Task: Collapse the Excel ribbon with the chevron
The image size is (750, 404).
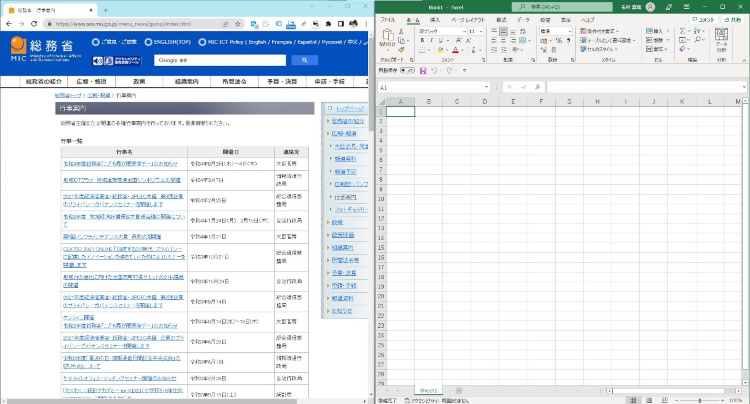Action: (x=744, y=60)
